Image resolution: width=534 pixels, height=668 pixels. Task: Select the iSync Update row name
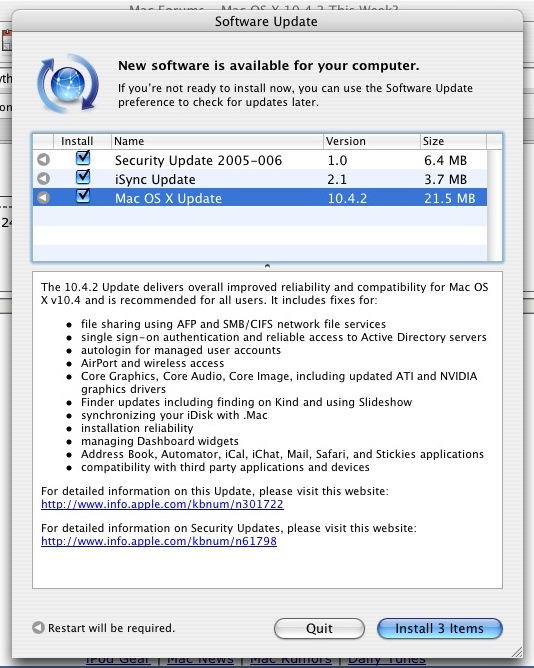tap(155, 179)
